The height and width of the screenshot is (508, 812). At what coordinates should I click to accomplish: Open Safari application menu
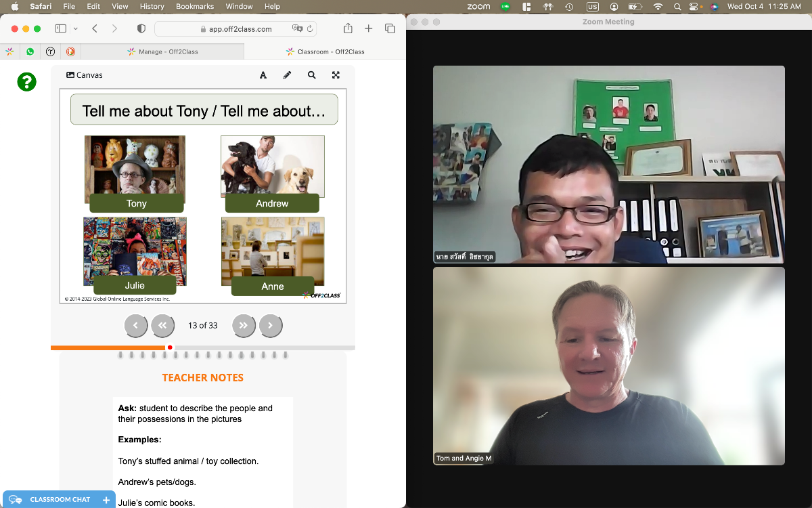pos(41,6)
